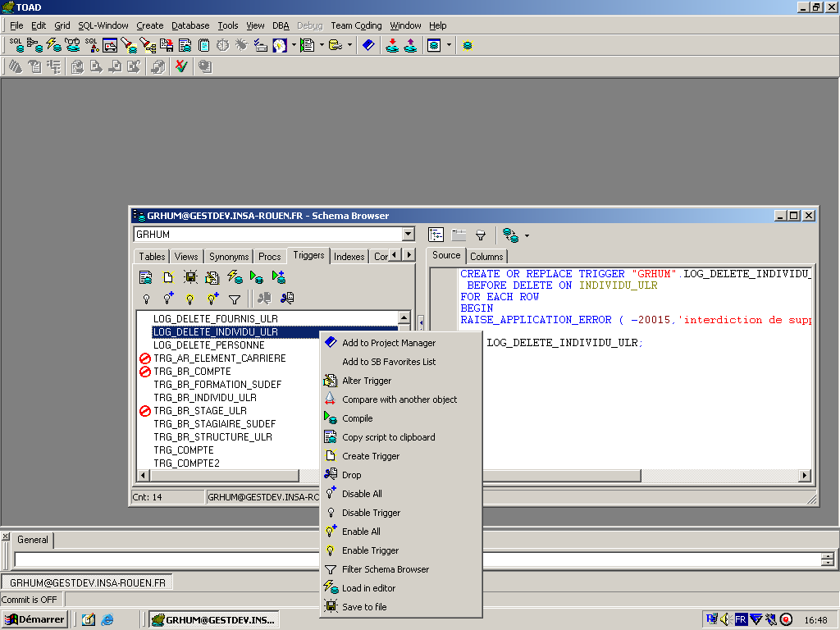Open the DBA menu
The height and width of the screenshot is (630, 840).
[x=281, y=25]
